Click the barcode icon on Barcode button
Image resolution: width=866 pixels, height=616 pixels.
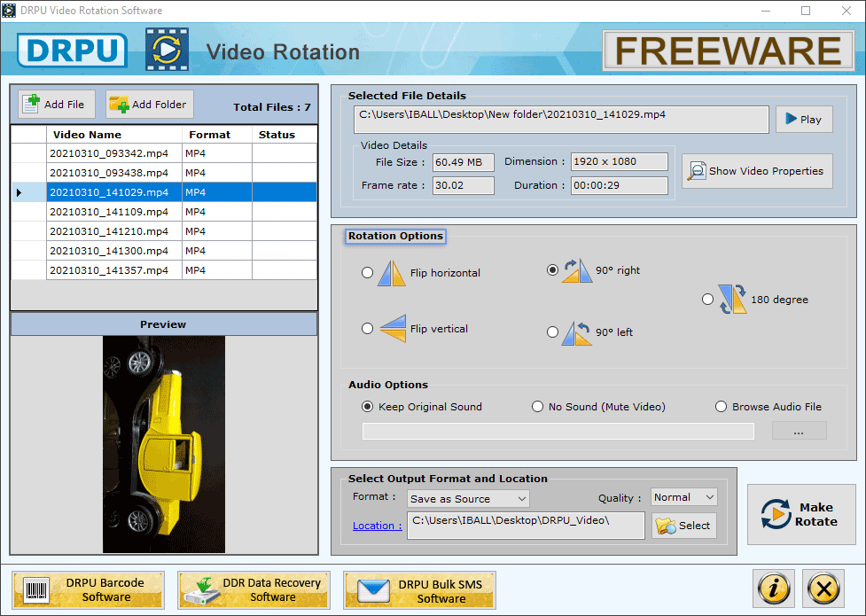pyautogui.click(x=36, y=590)
